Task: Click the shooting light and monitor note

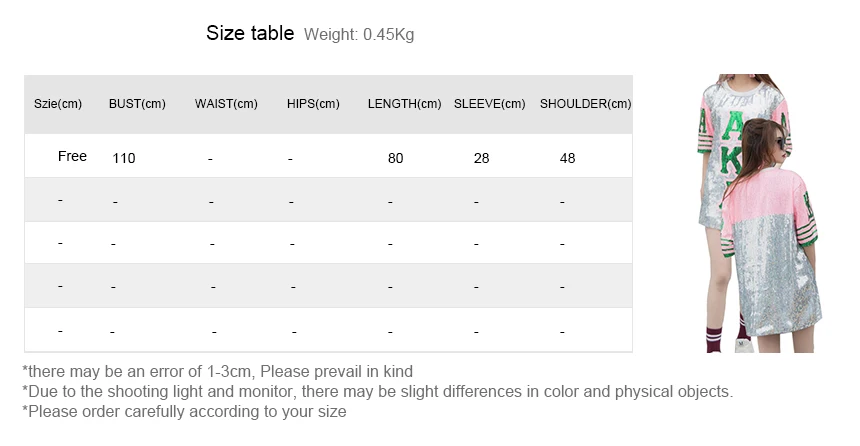Action: tap(378, 392)
